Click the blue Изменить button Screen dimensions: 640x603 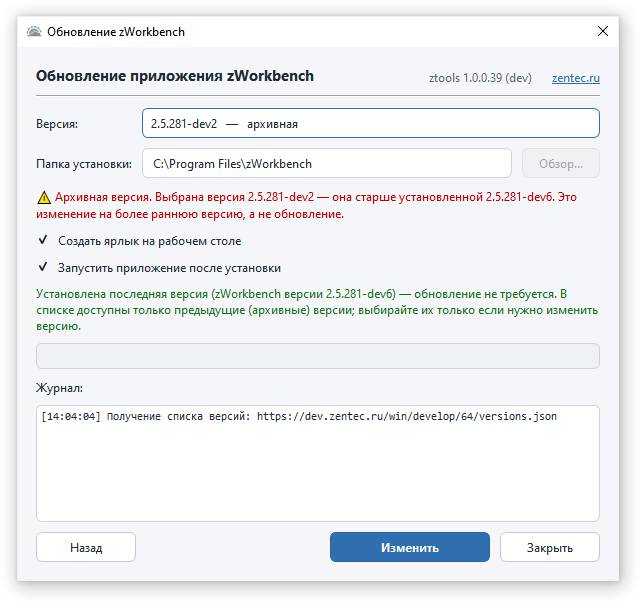(x=410, y=547)
